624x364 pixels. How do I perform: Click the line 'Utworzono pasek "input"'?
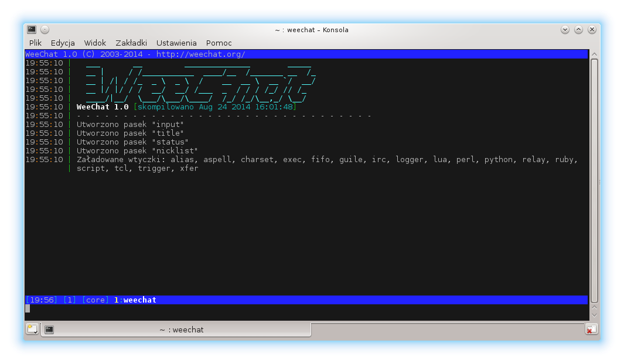[130, 125]
